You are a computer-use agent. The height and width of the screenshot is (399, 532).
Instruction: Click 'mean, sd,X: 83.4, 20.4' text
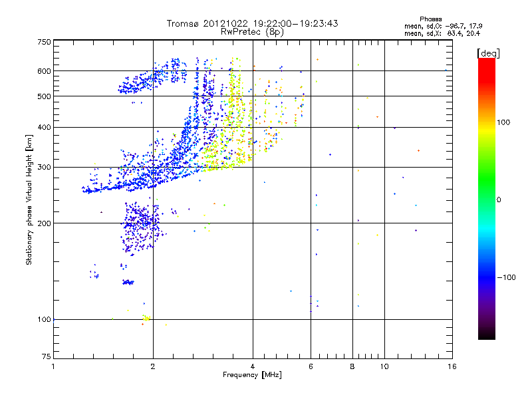pos(442,33)
